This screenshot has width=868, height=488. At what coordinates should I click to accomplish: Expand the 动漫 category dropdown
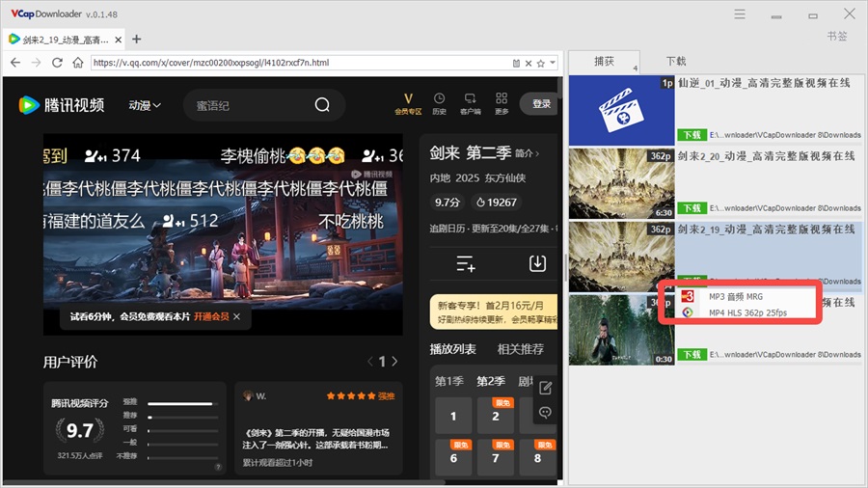[145, 105]
